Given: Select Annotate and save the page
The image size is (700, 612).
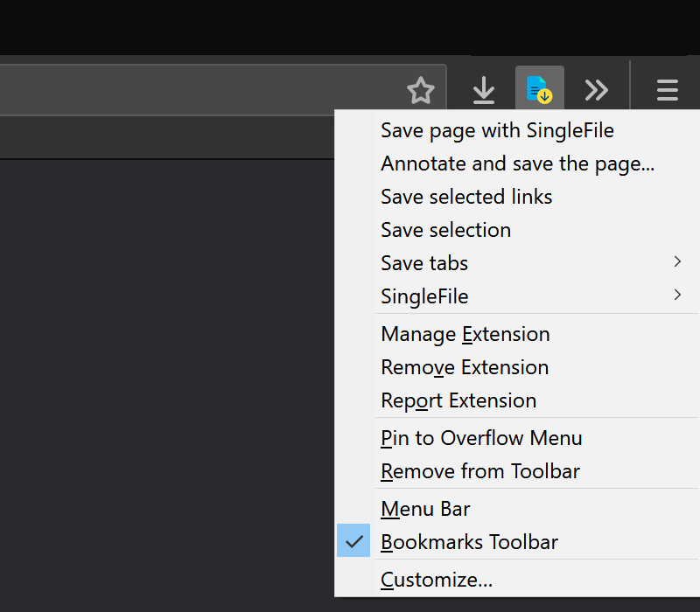Looking at the screenshot, I should (517, 163).
